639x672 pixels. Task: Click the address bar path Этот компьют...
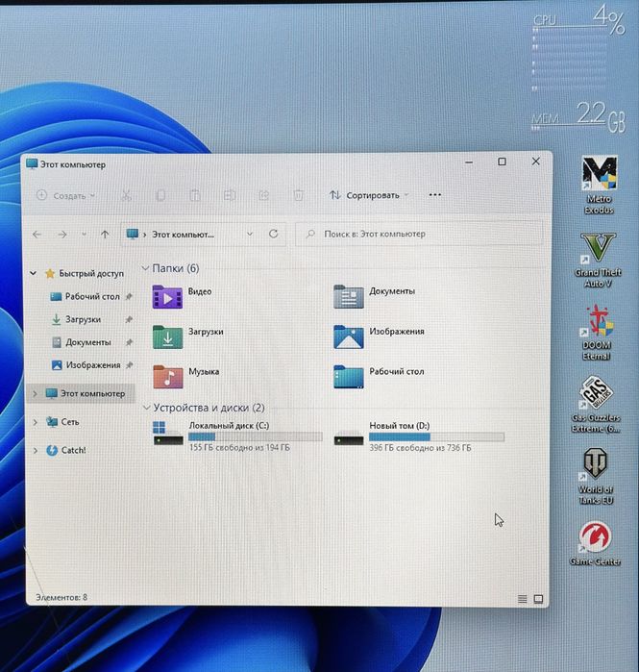[184, 235]
